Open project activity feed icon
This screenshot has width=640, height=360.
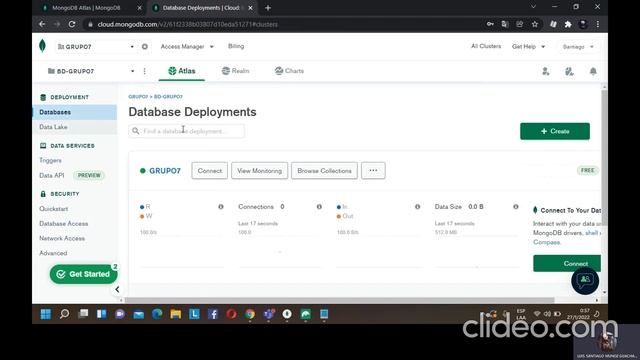pyautogui.click(x=569, y=71)
